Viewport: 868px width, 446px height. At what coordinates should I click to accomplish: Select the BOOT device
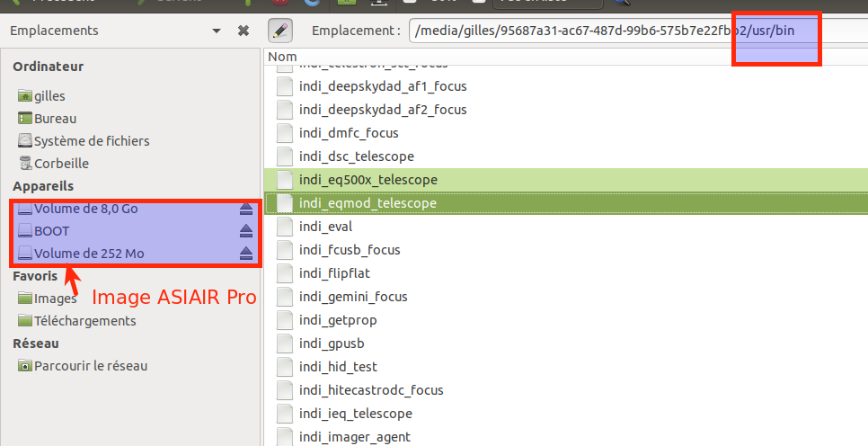point(51,231)
